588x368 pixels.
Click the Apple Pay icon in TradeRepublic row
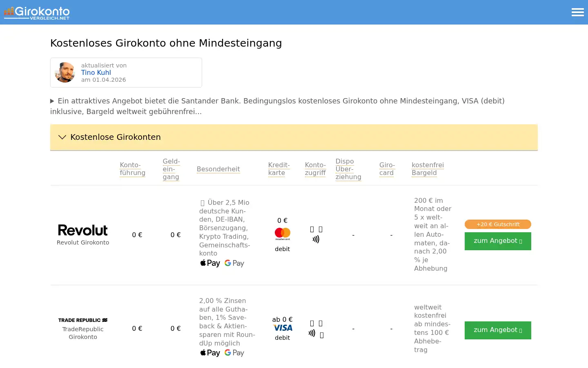point(210,353)
